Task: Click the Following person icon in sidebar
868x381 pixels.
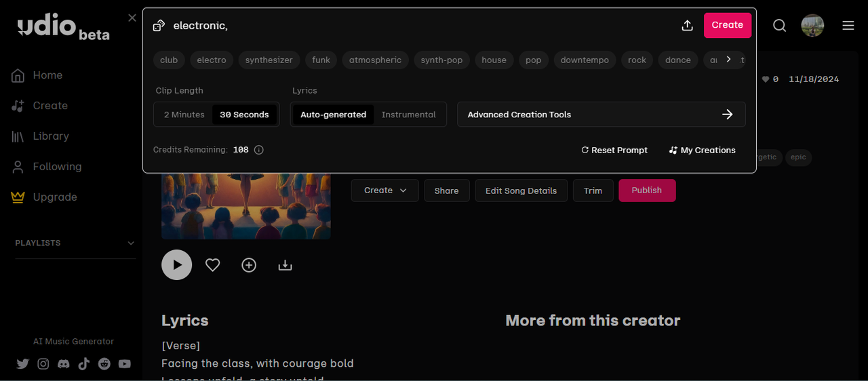Action: click(18, 167)
